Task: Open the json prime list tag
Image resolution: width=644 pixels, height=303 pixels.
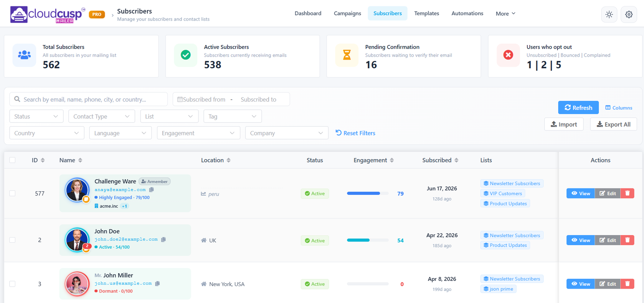Action: click(x=498, y=289)
